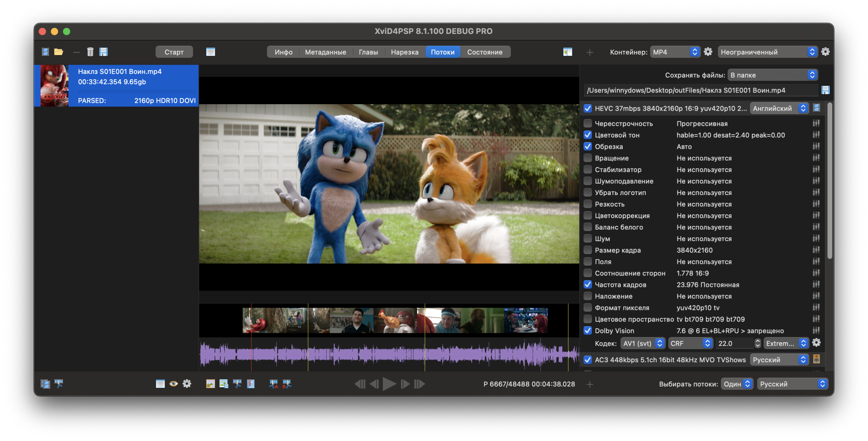Click the output file path field
This screenshot has height=441, width=868.
pos(701,90)
